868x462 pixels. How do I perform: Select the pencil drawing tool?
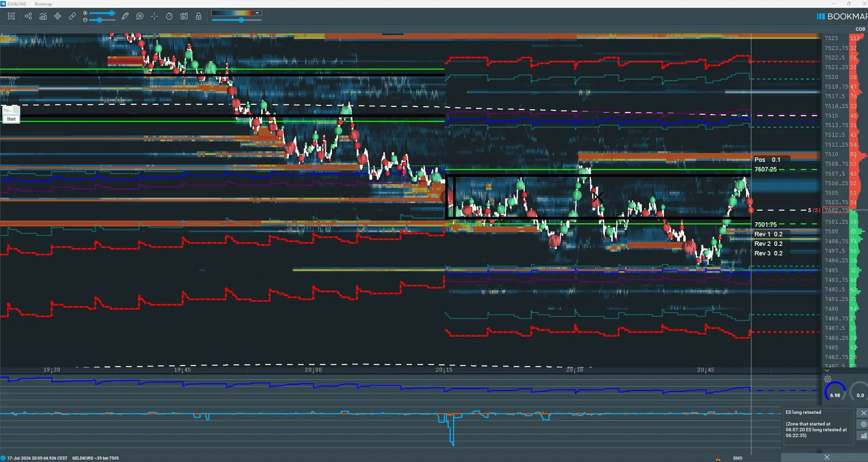pos(125,16)
